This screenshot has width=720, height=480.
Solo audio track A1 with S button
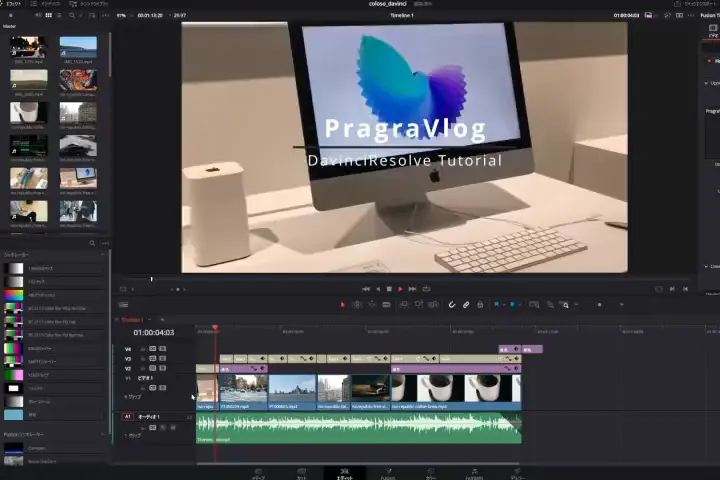pyautogui.click(x=163, y=428)
